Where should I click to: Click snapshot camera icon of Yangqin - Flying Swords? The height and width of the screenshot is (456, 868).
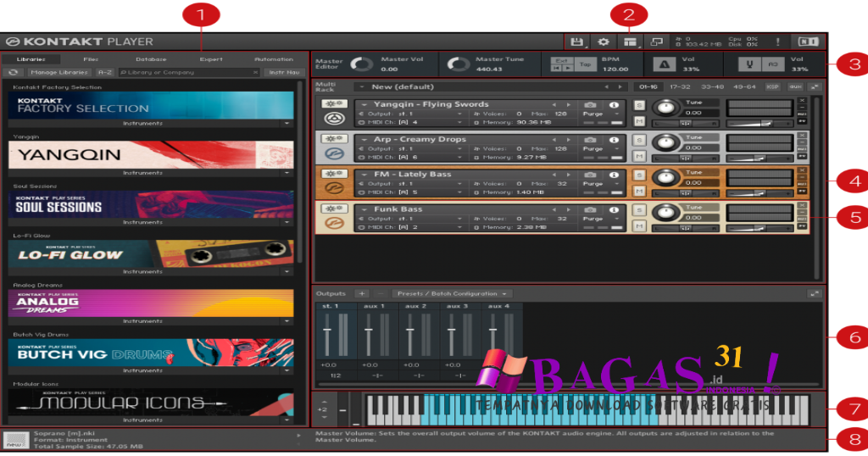(590, 104)
